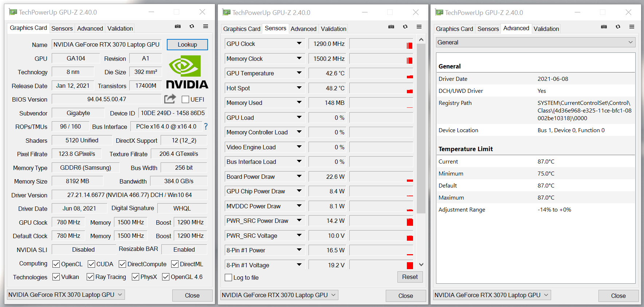Viewport: 644px width, 307px height.
Task: Click the sensors list scrollbar up arrow
Action: coord(421,39)
